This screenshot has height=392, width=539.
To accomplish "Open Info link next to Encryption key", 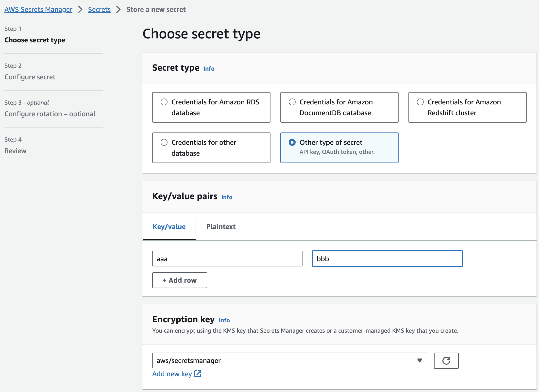I will point(224,320).
